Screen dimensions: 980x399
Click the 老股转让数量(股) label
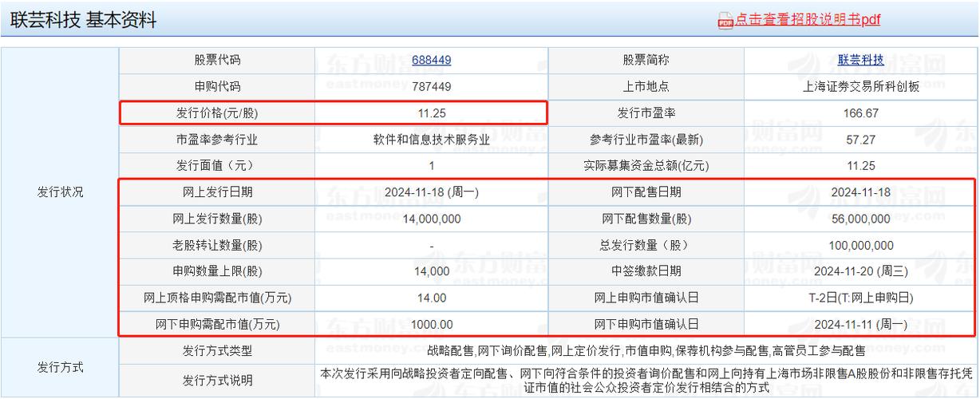pyautogui.click(x=217, y=245)
